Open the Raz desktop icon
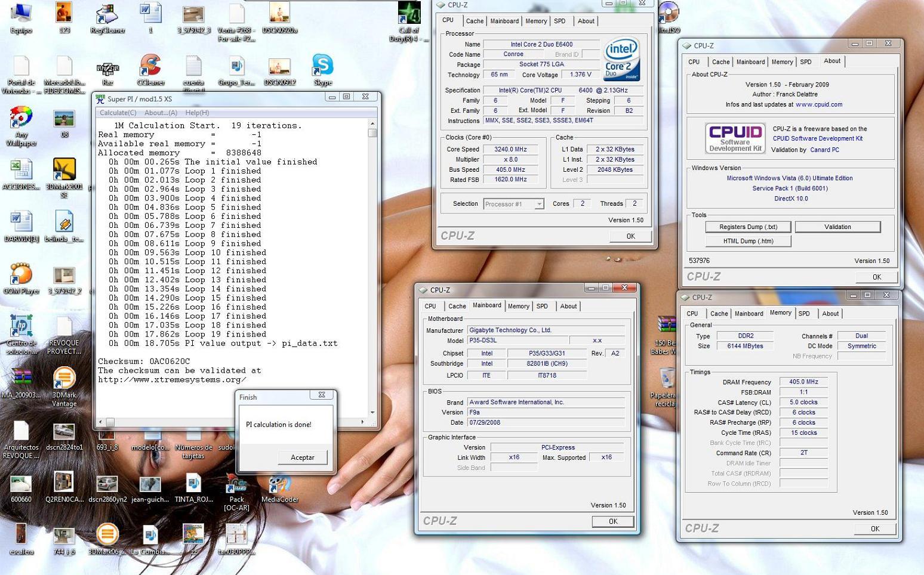Image resolution: width=924 pixels, height=575 pixels. (107, 70)
